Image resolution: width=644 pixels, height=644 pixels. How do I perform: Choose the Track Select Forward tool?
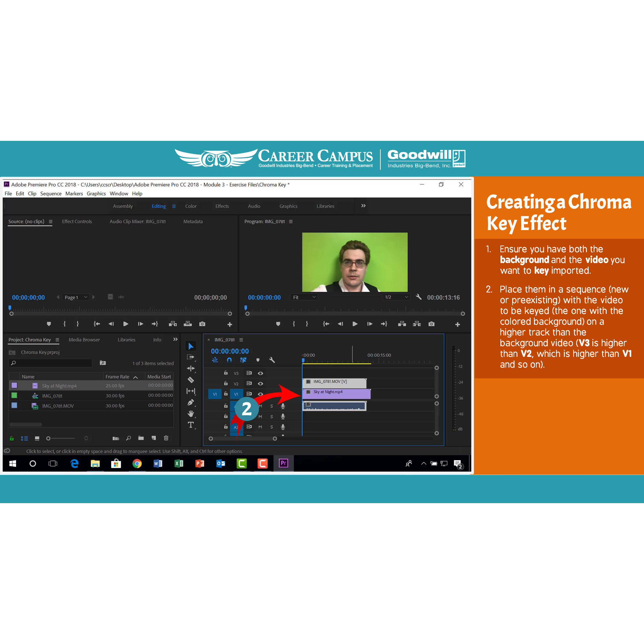coord(191,357)
